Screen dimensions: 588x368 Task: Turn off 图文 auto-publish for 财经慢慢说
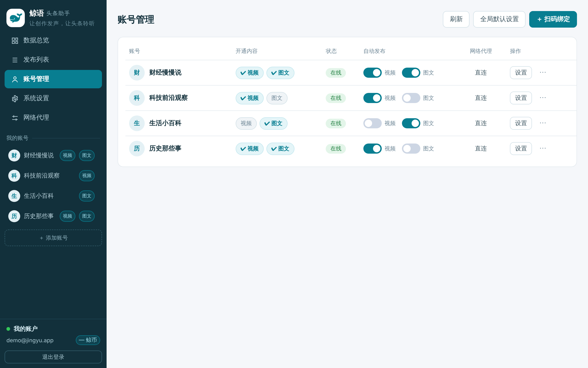point(411,72)
